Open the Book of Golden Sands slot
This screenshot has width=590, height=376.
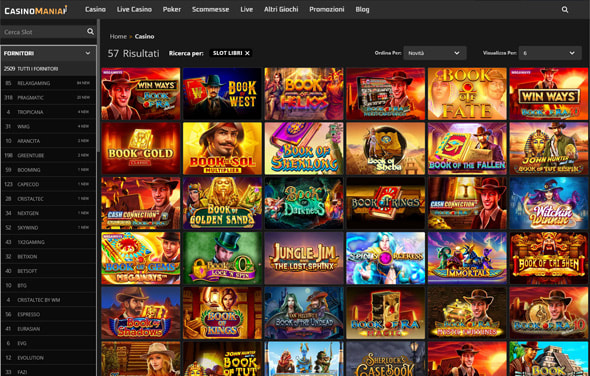coord(222,203)
